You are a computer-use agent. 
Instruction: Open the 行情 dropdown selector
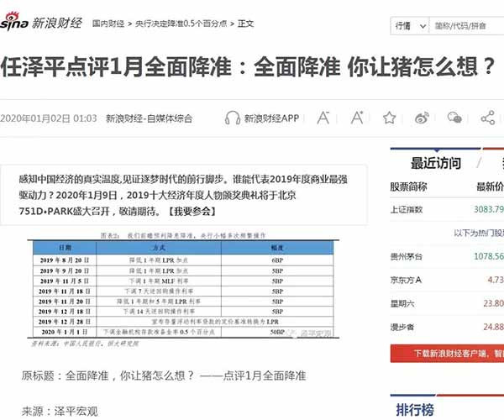pos(410,26)
